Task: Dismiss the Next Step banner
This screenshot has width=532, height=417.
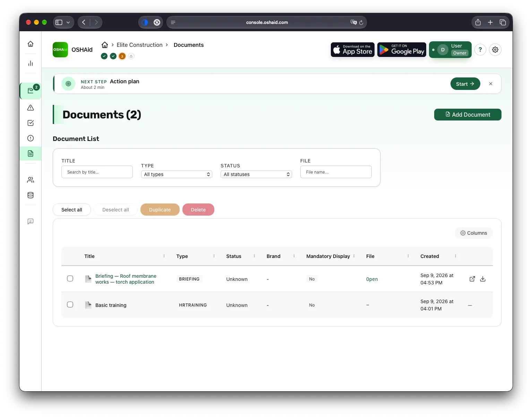Action: click(491, 84)
